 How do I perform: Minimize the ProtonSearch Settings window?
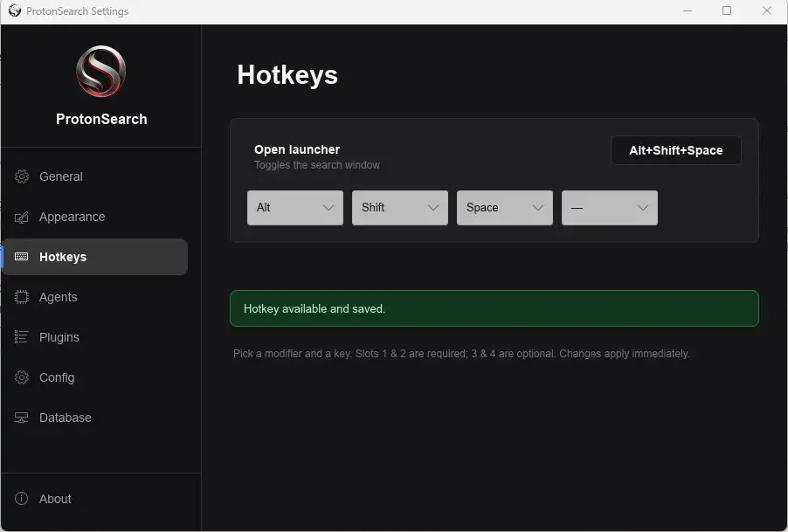click(688, 10)
